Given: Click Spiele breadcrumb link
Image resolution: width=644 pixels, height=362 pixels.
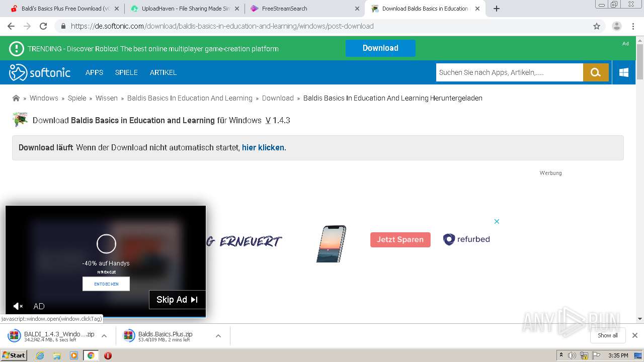Looking at the screenshot, I should [77, 98].
